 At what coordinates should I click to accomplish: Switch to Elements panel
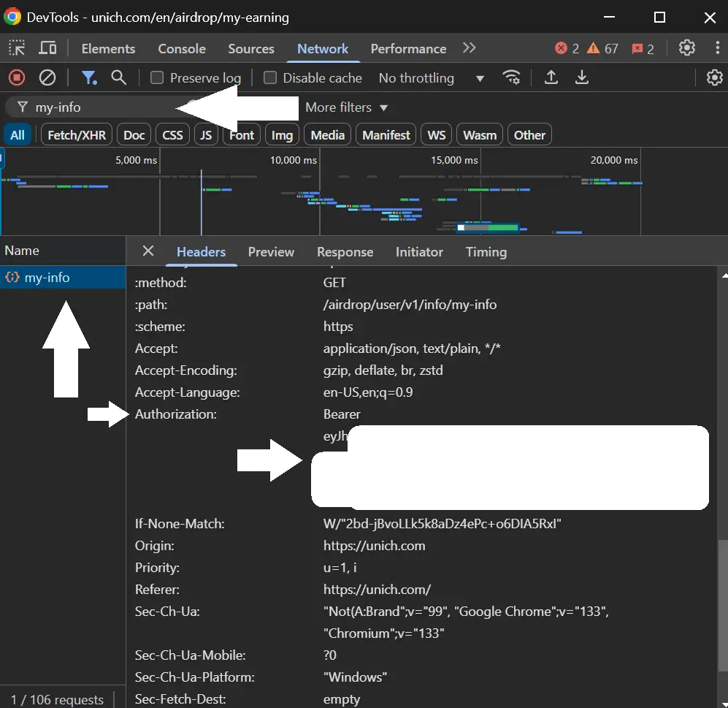point(108,48)
